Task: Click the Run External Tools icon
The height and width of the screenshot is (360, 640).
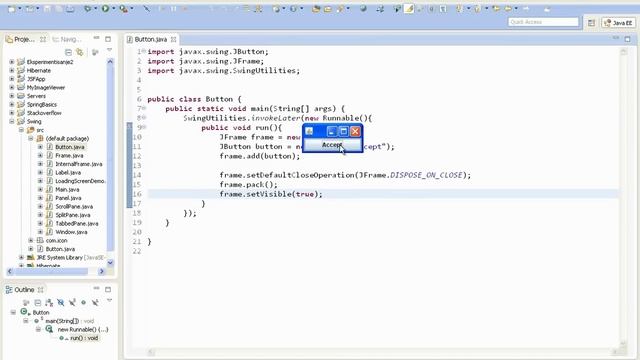Action: coord(123,8)
